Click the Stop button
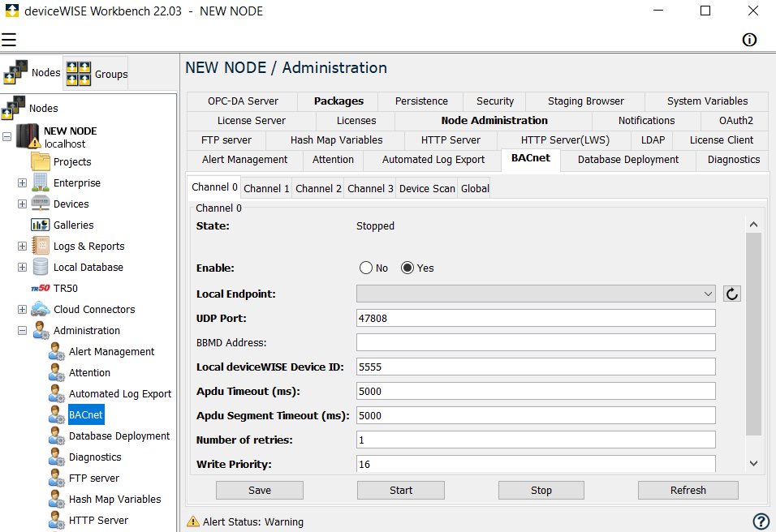The image size is (776, 532). point(541,490)
